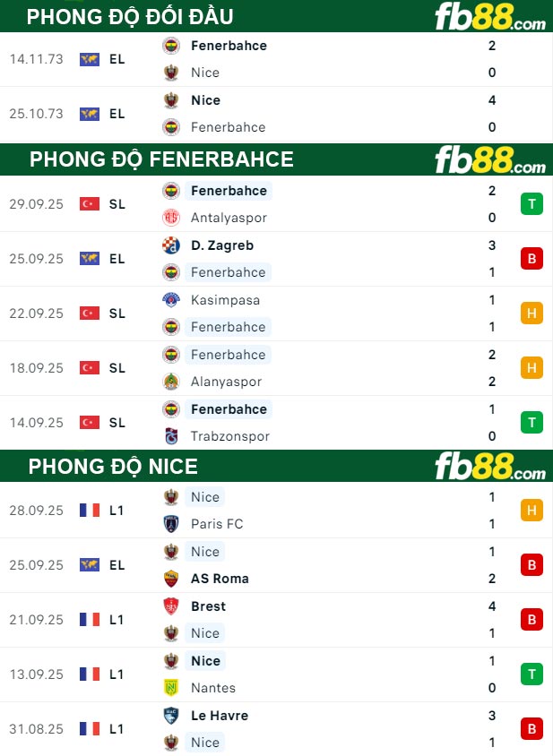
Task: Click the Turkish flag on 29.09.25 row
Action: [x=89, y=204]
